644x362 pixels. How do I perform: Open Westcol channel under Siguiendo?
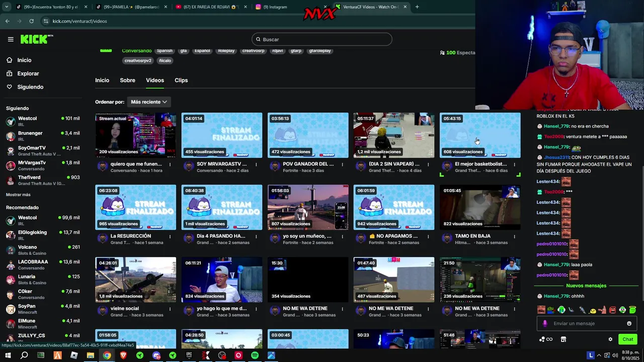coord(43,121)
